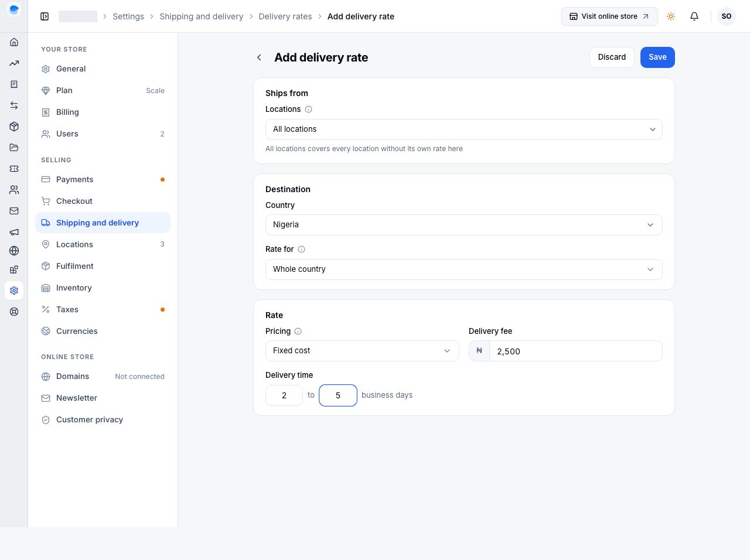Screen dimensions: 750x560
Task: Open Billing settings in the sidebar
Action: pyautogui.click(x=103, y=112)
